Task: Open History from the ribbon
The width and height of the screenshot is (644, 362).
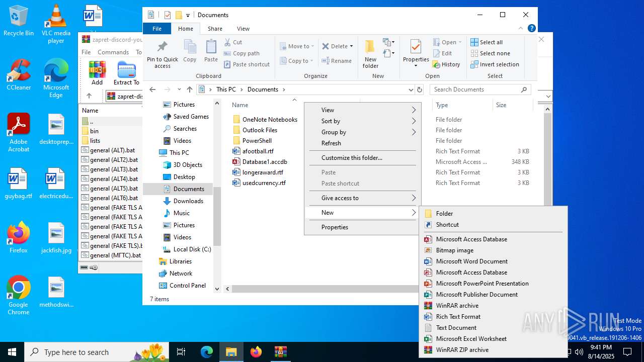Action: click(x=446, y=64)
